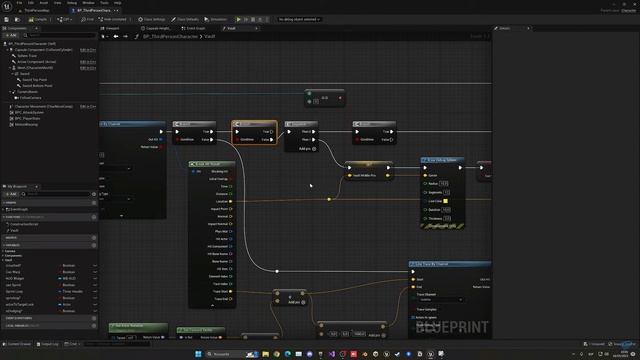Open the File menu
The image size is (640, 360).
click(19, 3)
